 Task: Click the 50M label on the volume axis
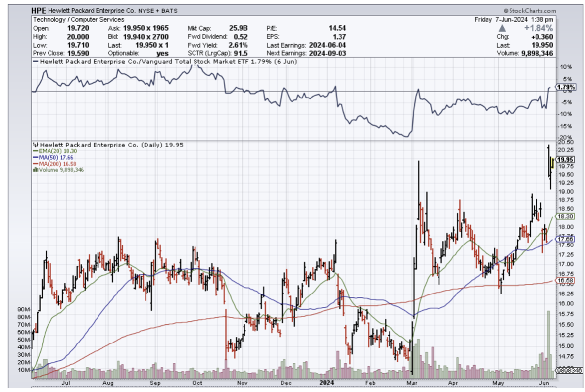[x=24, y=340]
